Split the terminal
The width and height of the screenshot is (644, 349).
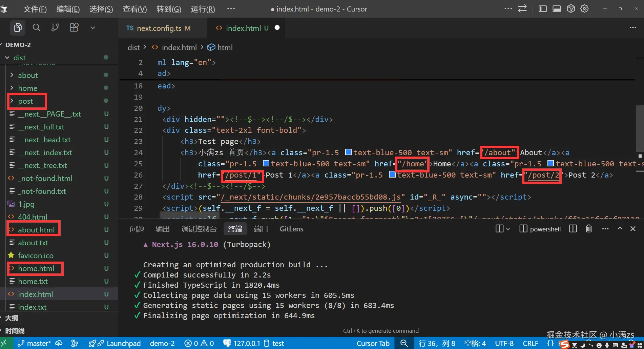pyautogui.click(x=573, y=229)
